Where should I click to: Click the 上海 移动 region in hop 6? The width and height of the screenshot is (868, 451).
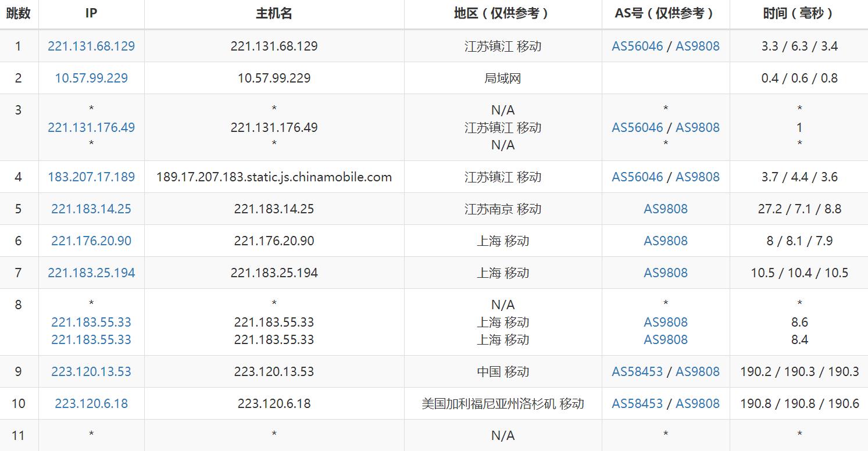[503, 241]
